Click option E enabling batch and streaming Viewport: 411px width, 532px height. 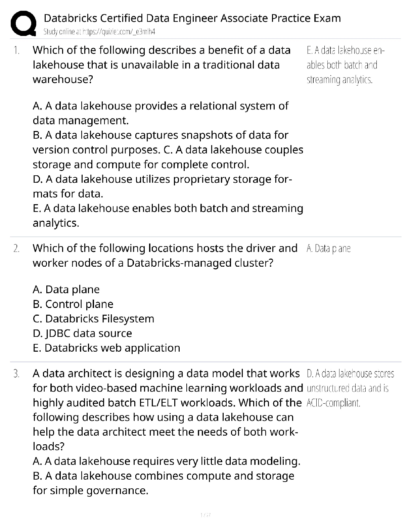point(168,216)
